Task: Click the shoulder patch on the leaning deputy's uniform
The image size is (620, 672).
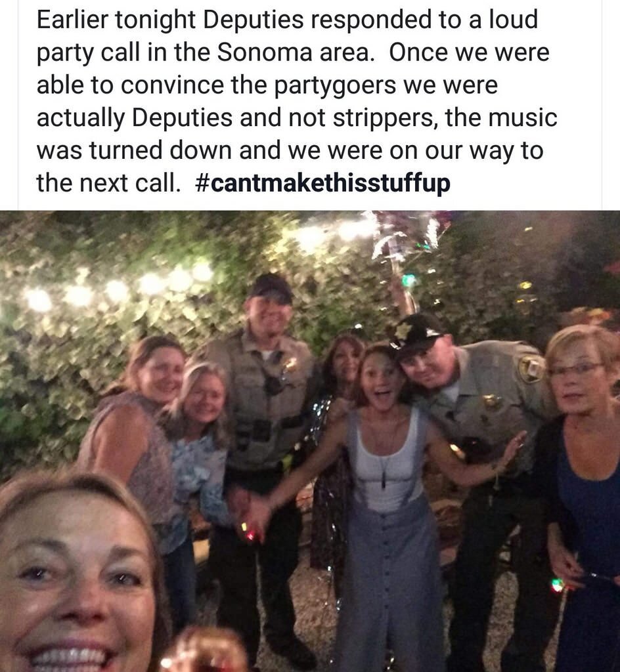Action: point(529,369)
